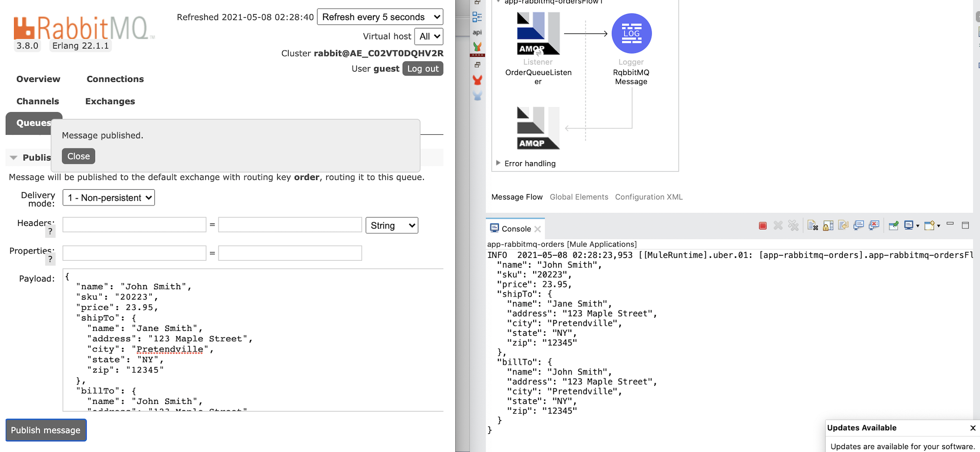The width and height of the screenshot is (980, 452).
Task: Click the Erlang 22.1.1 version label
Action: [x=80, y=46]
